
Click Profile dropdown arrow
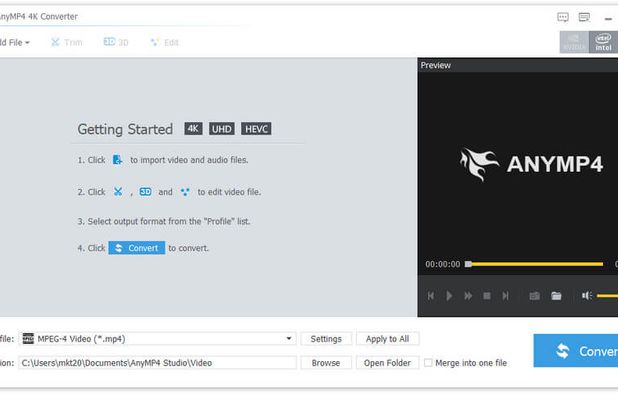click(x=289, y=338)
